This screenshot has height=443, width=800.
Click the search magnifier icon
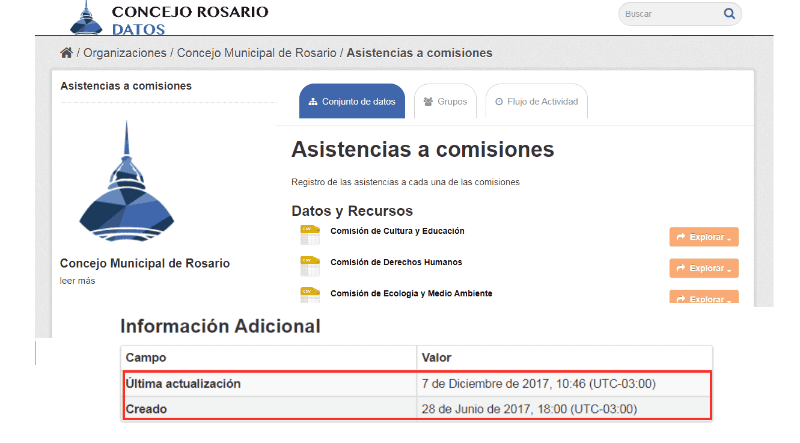(729, 14)
